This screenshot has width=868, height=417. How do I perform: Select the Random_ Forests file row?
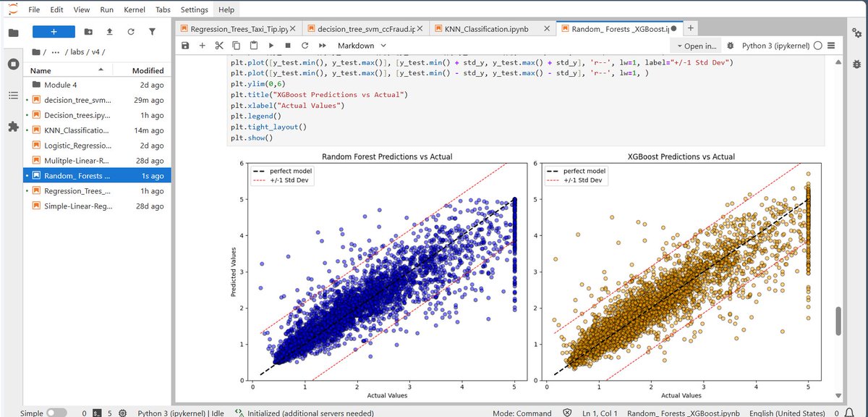point(96,176)
